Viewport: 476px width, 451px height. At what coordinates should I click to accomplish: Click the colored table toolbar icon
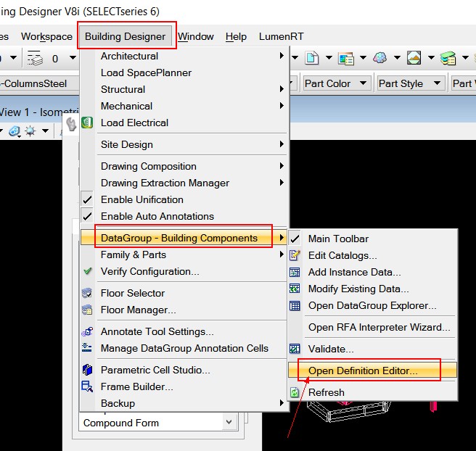346,58
